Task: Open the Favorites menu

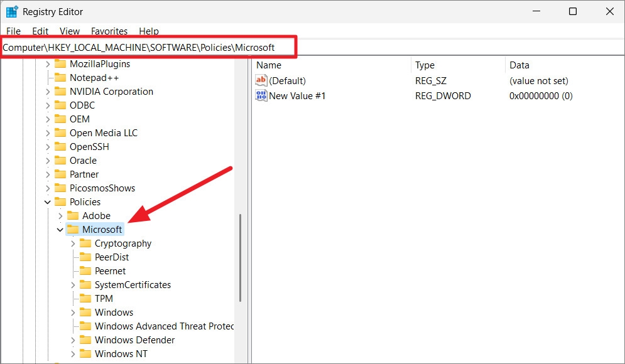Action: tap(109, 31)
